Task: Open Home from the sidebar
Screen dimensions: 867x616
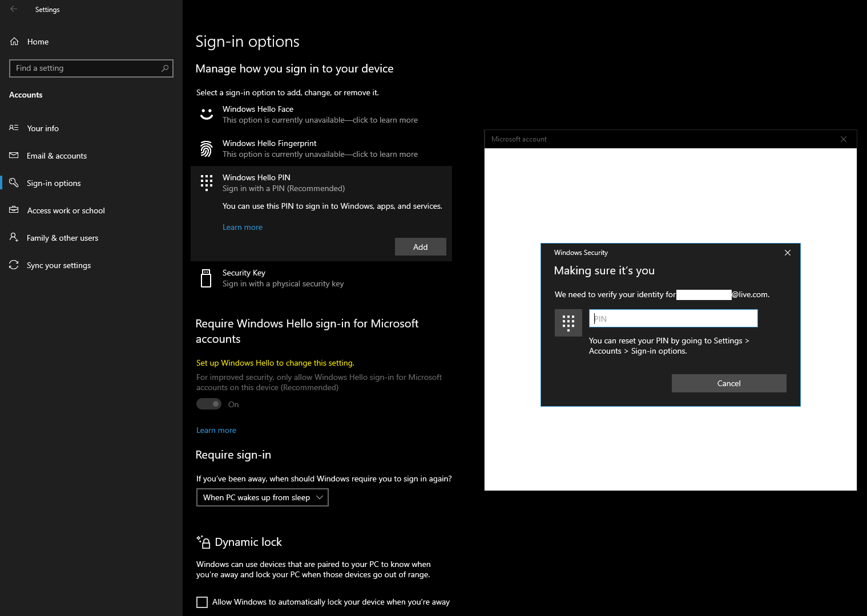Action: point(91,42)
